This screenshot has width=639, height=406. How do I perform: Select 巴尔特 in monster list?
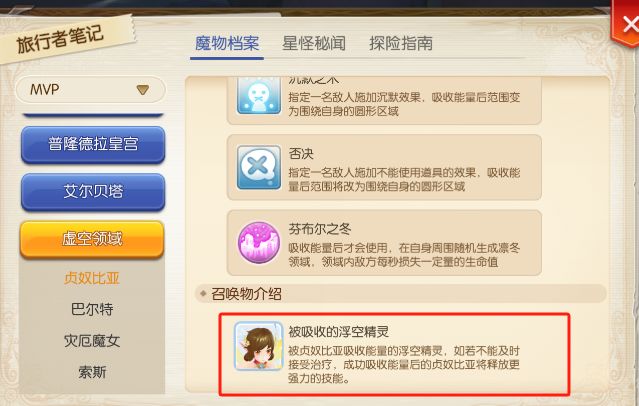point(92,309)
